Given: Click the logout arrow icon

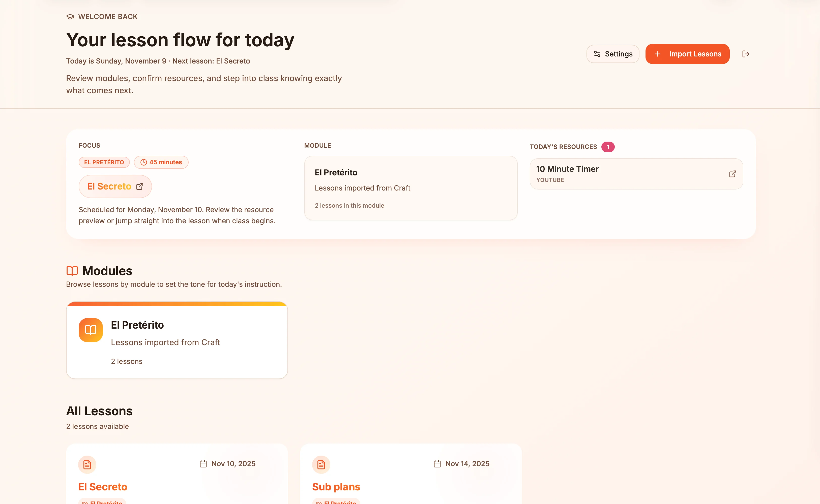Looking at the screenshot, I should click(x=746, y=54).
